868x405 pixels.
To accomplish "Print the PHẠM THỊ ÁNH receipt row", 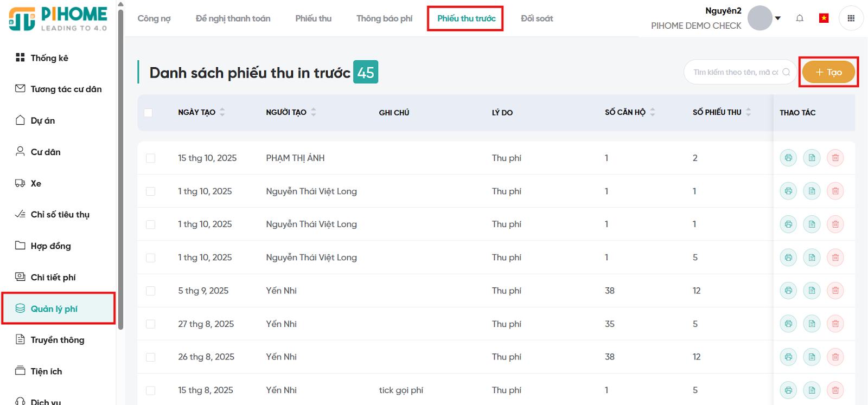I will point(788,158).
